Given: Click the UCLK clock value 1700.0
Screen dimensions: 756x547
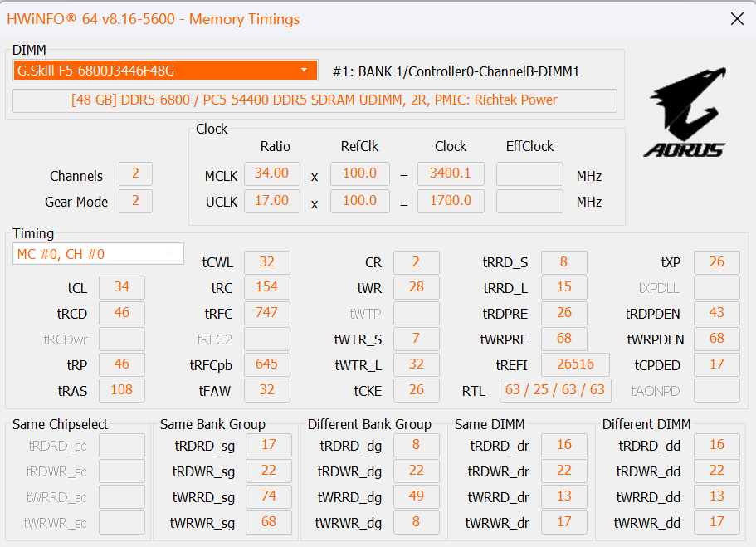Looking at the screenshot, I should (x=451, y=201).
